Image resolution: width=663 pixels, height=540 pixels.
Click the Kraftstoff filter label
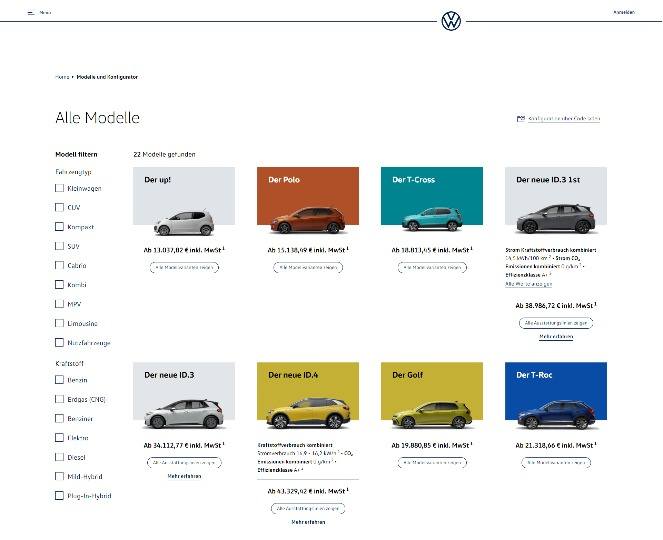[69, 363]
